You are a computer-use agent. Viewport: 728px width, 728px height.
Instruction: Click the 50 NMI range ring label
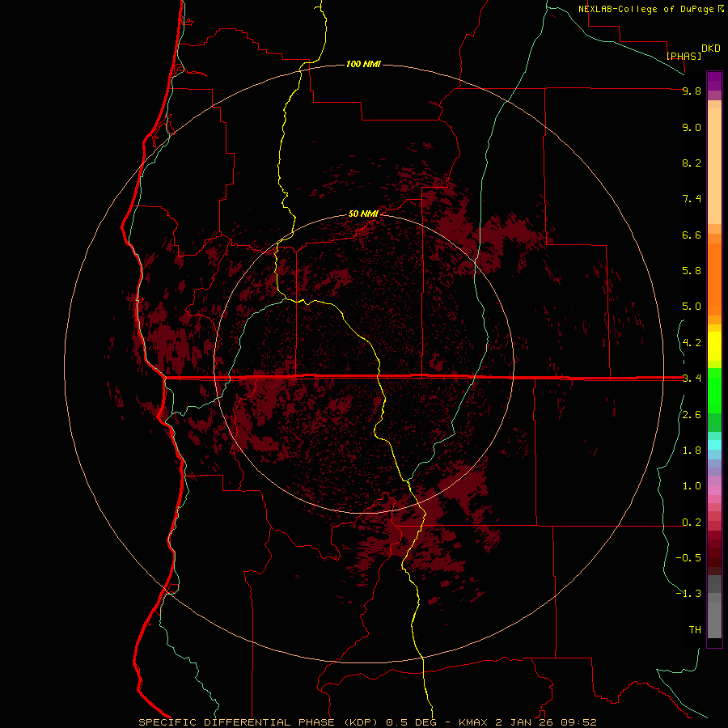pos(363,214)
